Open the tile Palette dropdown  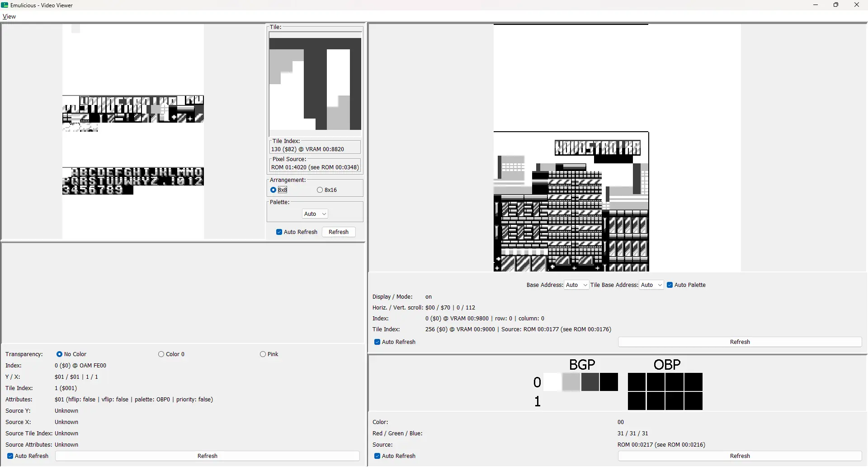point(315,214)
